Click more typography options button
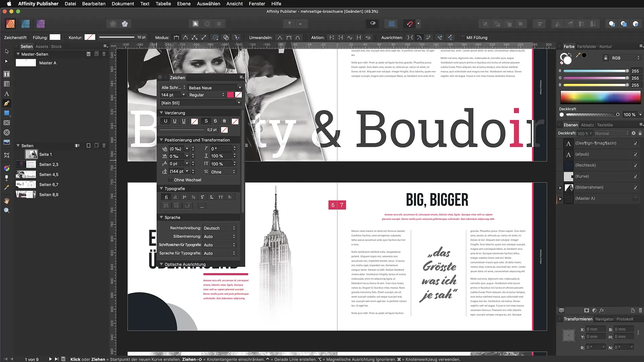This screenshot has width=644, height=362. [202, 206]
